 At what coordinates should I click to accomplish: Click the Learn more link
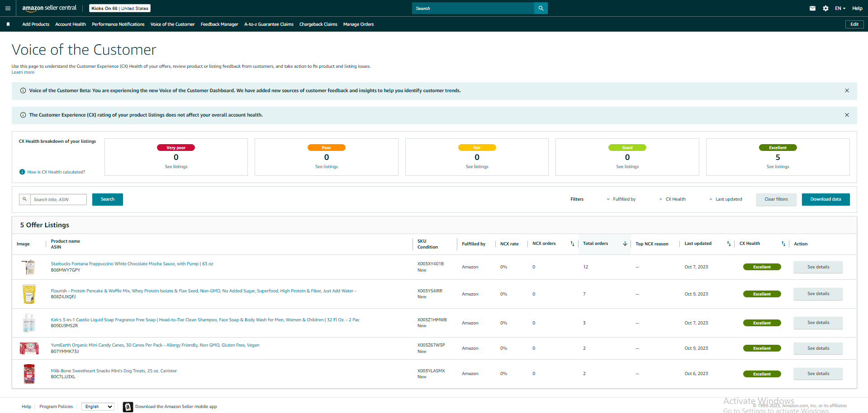(x=23, y=72)
